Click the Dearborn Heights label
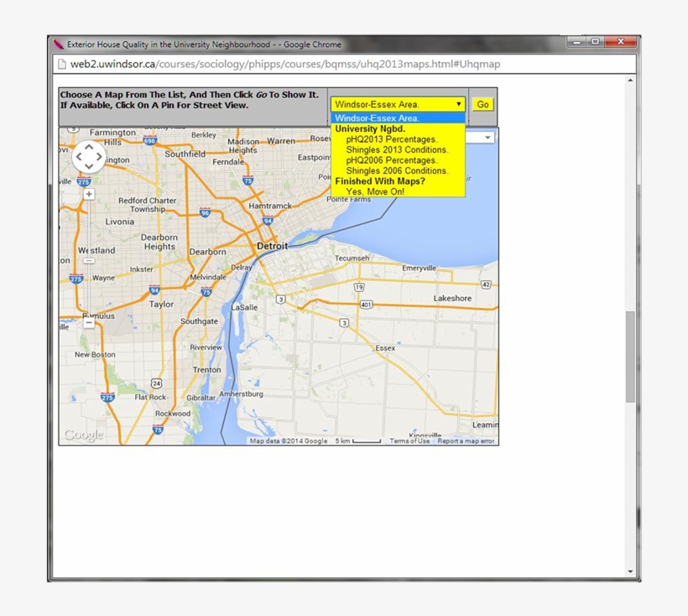Viewport: 688px width, 616px height. click(x=159, y=242)
